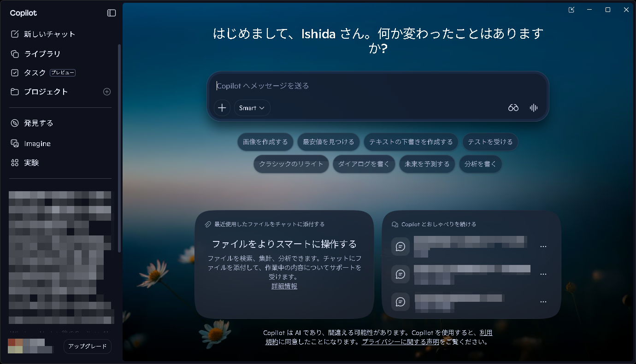636x364 pixels.
Task: Start voice input with waveform icon
Action: pos(534,108)
